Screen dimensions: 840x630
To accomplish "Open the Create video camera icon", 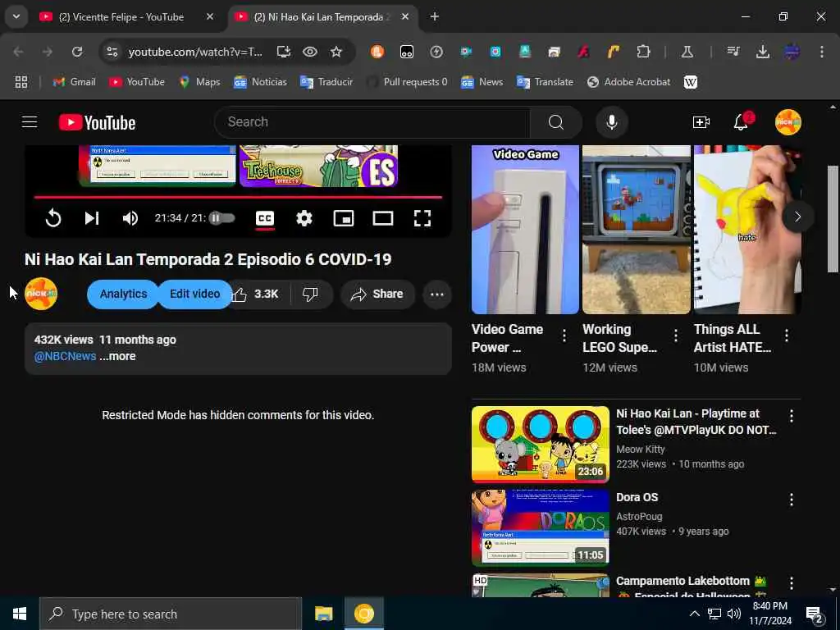I will [701, 122].
